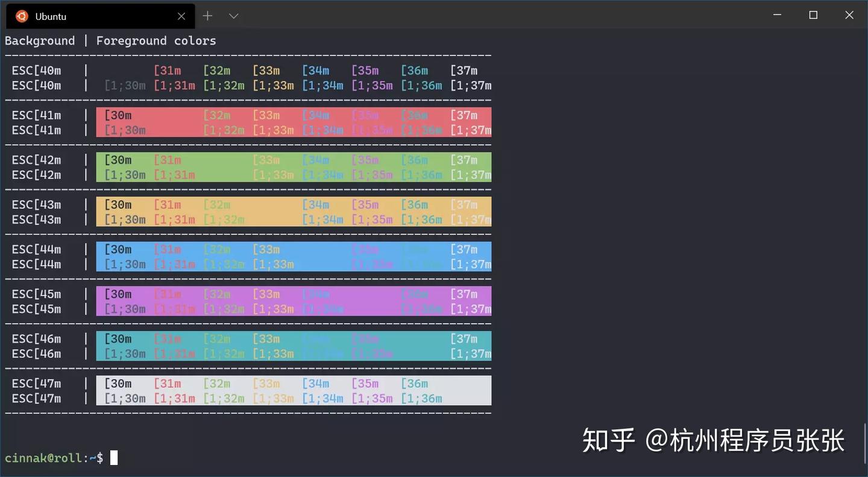Viewport: 868px width, 477px height.
Task: Click [1;34m on the white ESC[47m row
Action: (322, 398)
